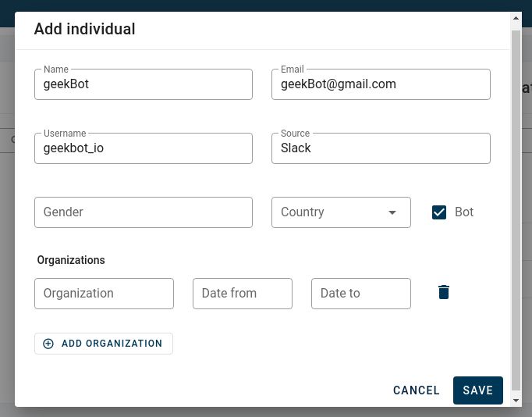Open the Organization combo box

point(104,294)
